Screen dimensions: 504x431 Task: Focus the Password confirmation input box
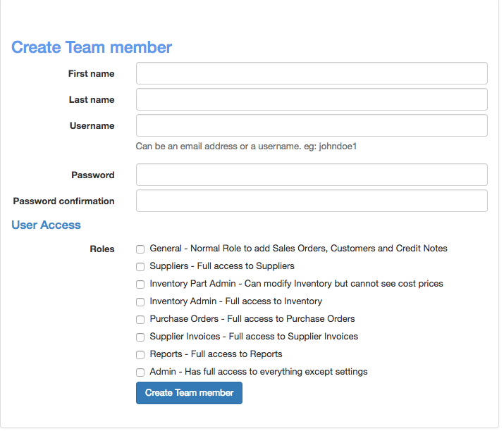click(x=311, y=201)
